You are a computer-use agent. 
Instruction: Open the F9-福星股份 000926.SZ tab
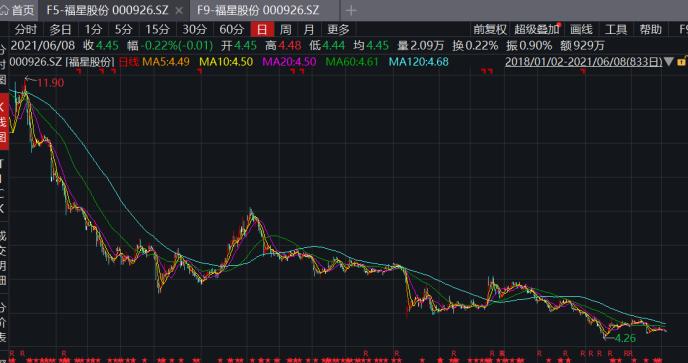click(258, 10)
